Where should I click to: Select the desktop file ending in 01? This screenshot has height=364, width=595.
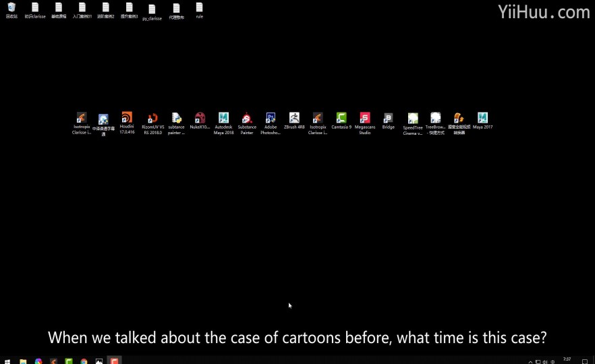click(x=82, y=10)
